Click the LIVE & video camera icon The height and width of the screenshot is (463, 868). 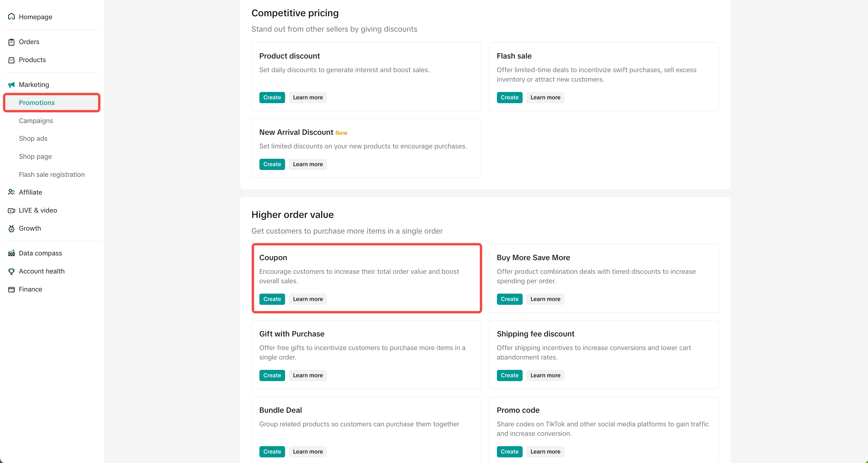pyautogui.click(x=12, y=211)
